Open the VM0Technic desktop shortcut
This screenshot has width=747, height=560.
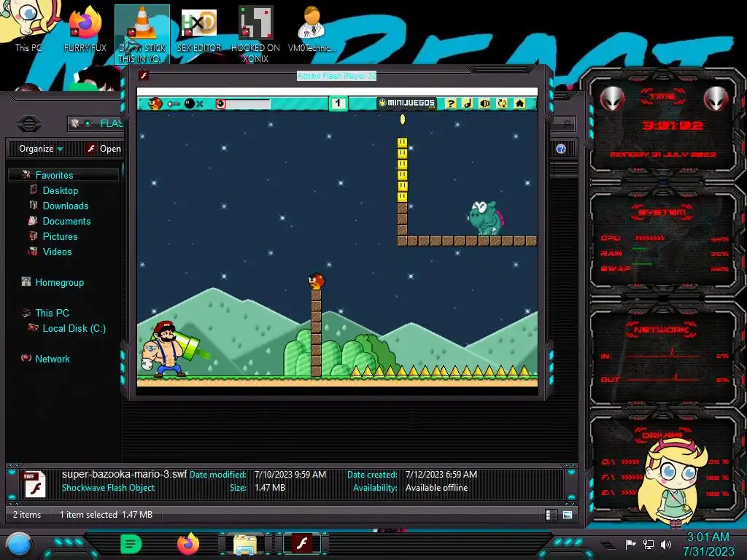click(x=311, y=28)
